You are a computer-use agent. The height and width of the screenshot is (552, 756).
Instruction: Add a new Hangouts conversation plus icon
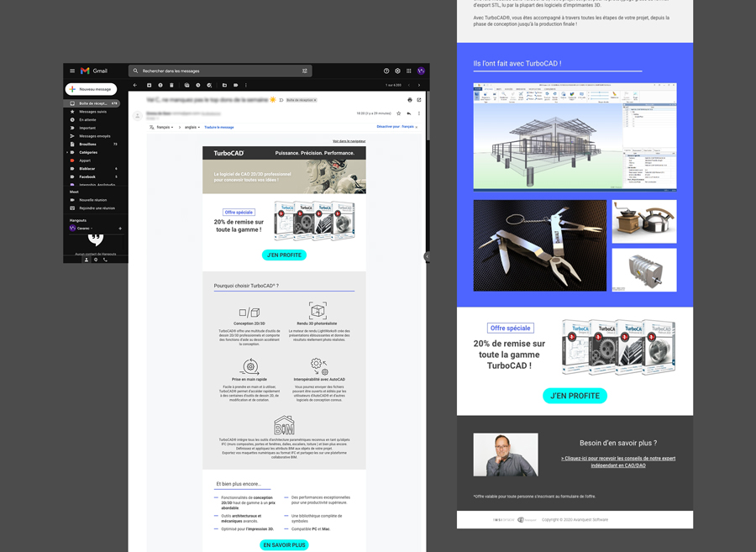(x=120, y=229)
